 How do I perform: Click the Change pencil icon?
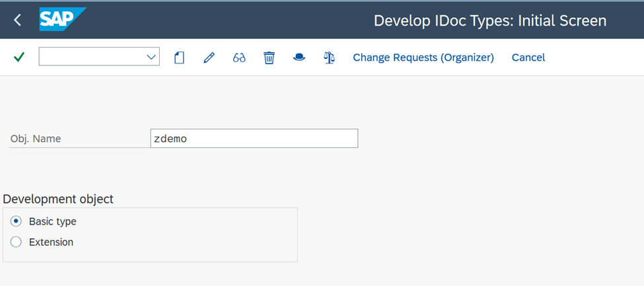pyautogui.click(x=209, y=57)
